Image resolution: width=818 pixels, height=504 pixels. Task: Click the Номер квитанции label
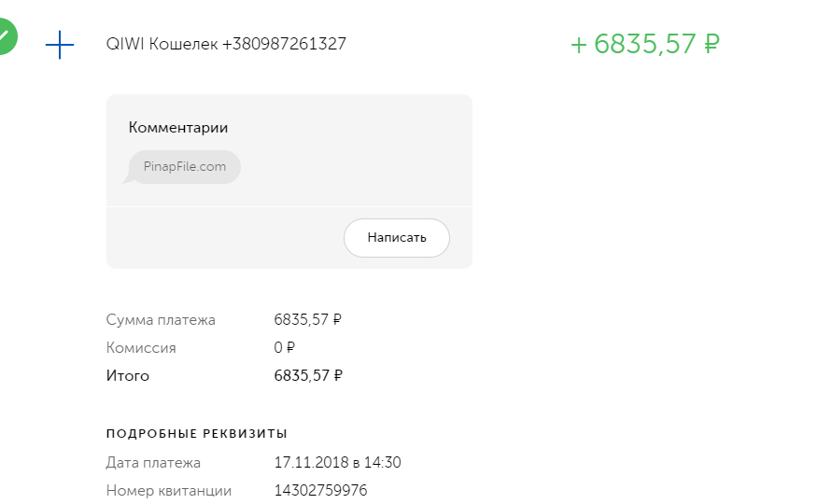169,491
